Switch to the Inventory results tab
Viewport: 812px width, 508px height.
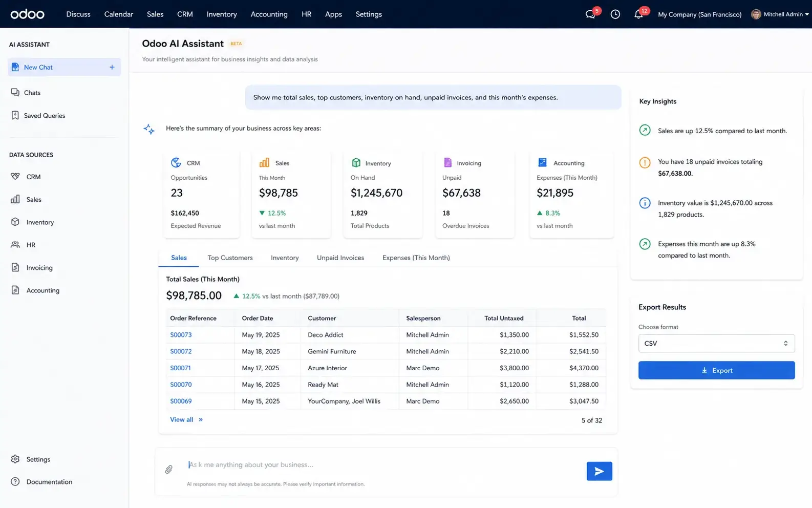point(285,258)
